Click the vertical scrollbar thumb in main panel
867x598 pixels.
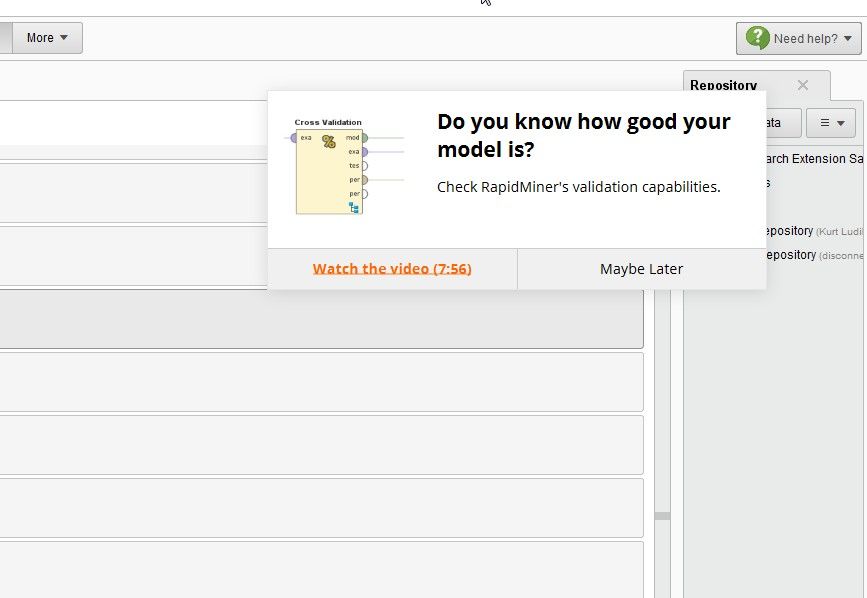click(x=662, y=516)
